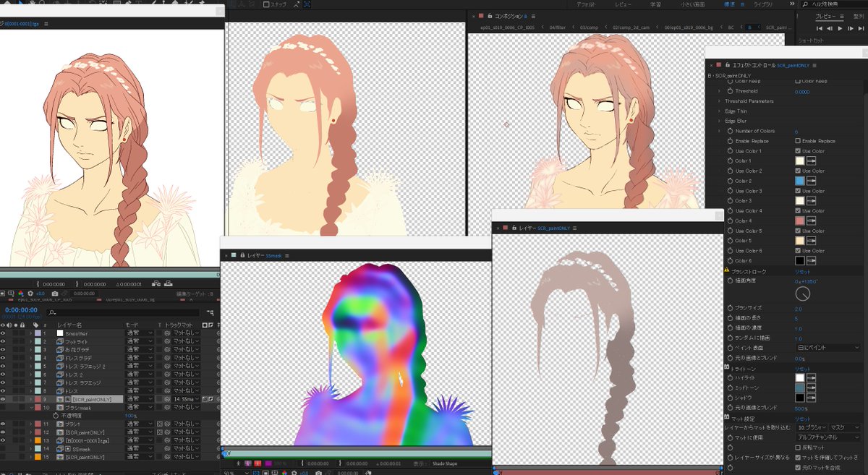Click the play button in プレビュー panel
The width and height of the screenshot is (868, 475).
tap(840, 28)
